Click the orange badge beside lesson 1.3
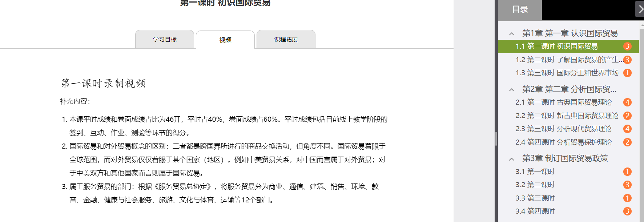The image size is (644, 222). (627, 73)
